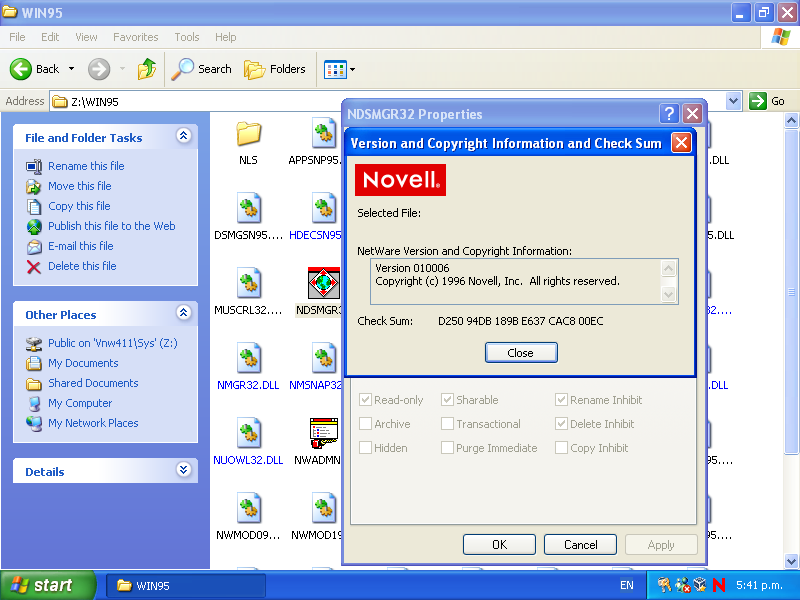Image resolution: width=800 pixels, height=600 pixels.
Task: Click the Copy this file icon
Action: pos(34,206)
